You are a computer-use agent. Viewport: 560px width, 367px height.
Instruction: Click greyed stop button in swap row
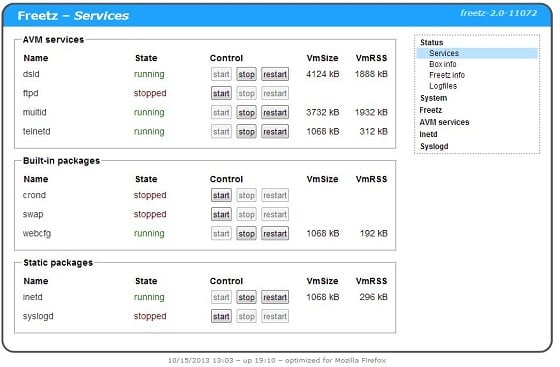click(246, 215)
